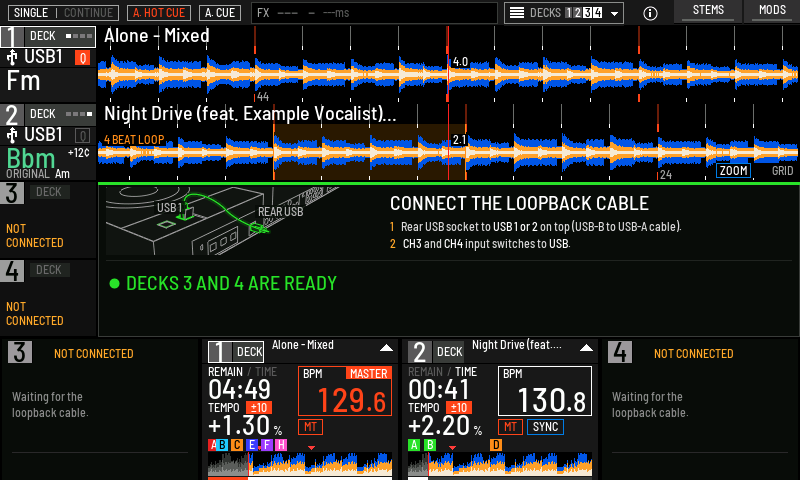The width and height of the screenshot is (800, 480).
Task: Click the USB icon on deck 1
Action: [x=12, y=57]
